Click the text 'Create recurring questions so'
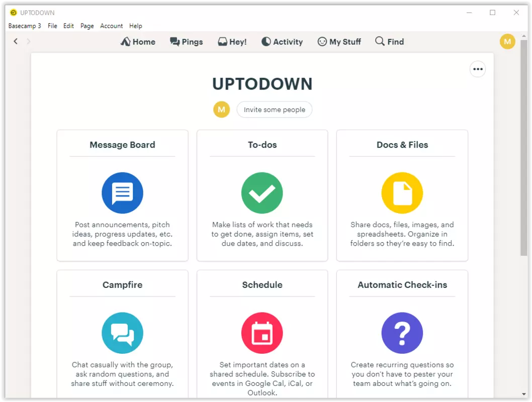Viewport: 532px width, 402px height. (402, 365)
